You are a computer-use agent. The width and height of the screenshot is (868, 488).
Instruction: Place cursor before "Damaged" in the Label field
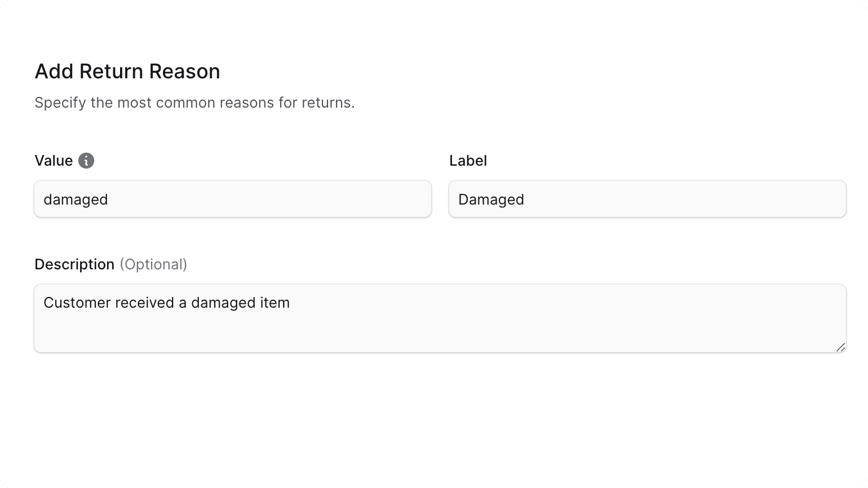(x=459, y=199)
